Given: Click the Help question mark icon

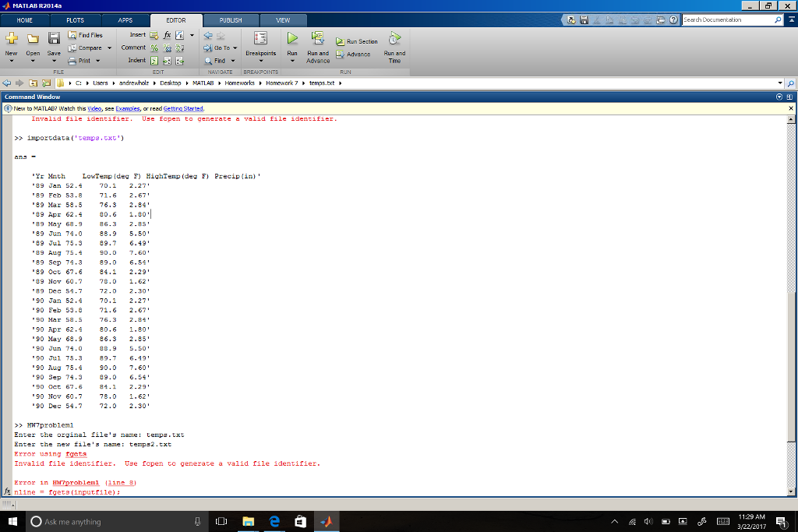Looking at the screenshot, I should click(x=673, y=19).
